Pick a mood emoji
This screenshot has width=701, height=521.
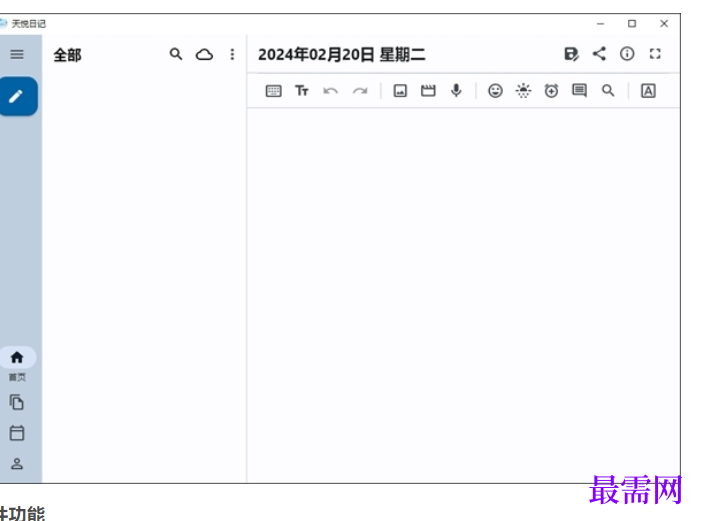pos(495,91)
